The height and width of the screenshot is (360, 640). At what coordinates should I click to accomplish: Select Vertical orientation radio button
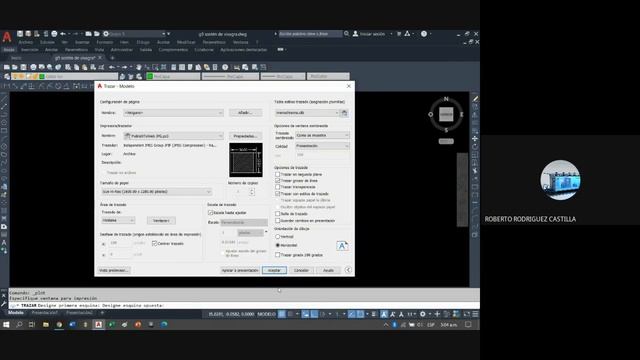point(278,237)
